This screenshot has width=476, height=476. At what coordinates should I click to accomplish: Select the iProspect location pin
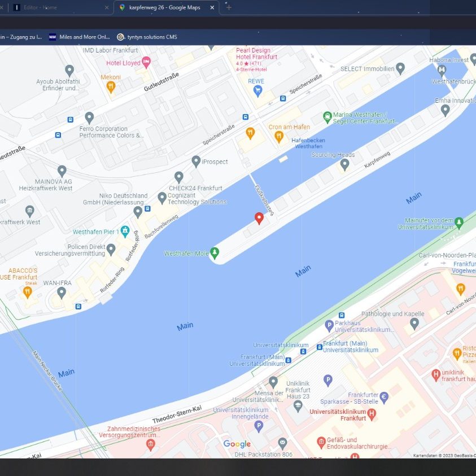pyautogui.click(x=196, y=161)
